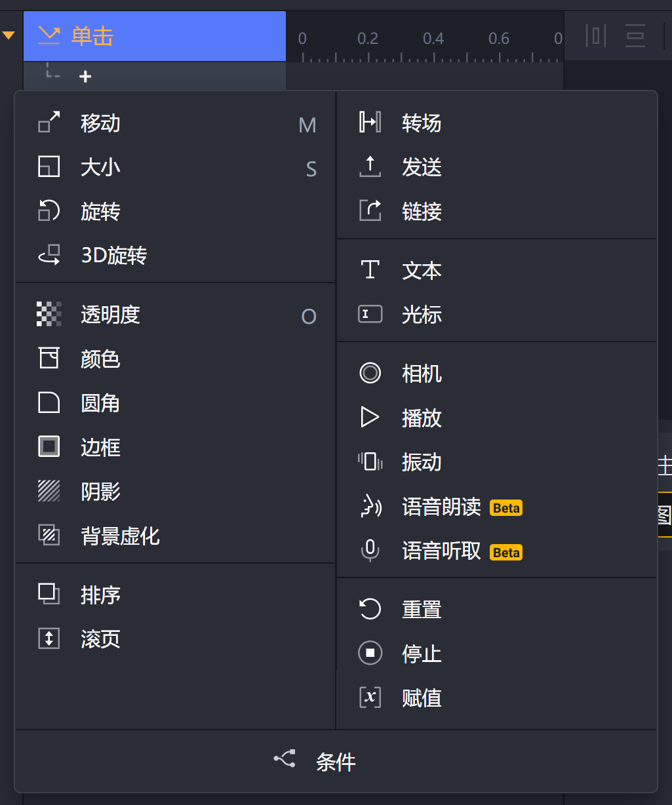Pick 链接 from the menu
Screen dimensions: 672x805
tap(422, 211)
